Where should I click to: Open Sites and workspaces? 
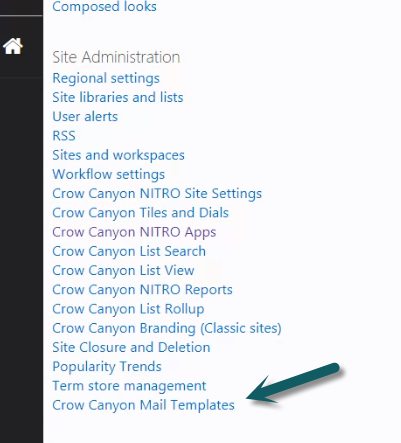click(x=118, y=155)
